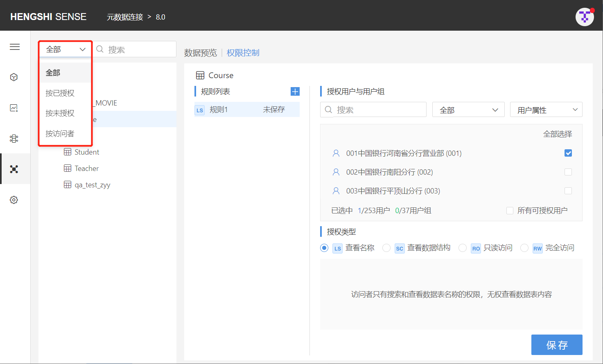Image resolution: width=603 pixels, height=364 pixels.
Task: Click user icon for 002中国银行南阳分行
Action: [336, 172]
